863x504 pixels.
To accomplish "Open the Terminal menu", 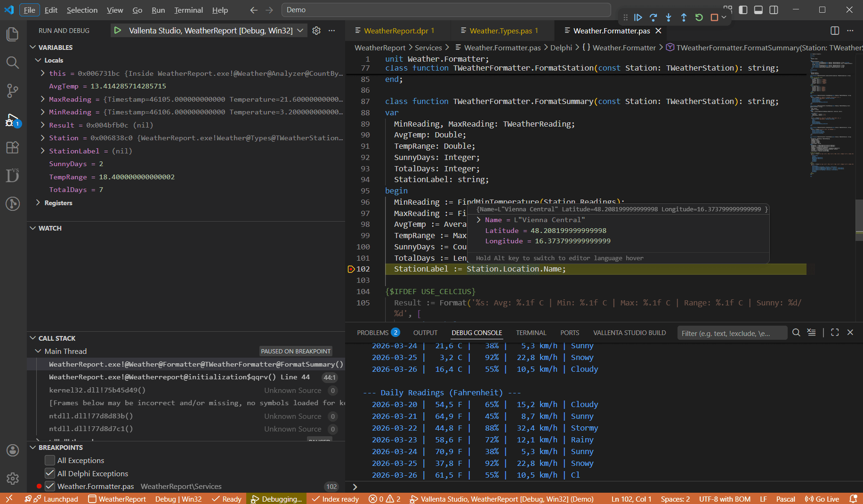I will [x=188, y=10].
